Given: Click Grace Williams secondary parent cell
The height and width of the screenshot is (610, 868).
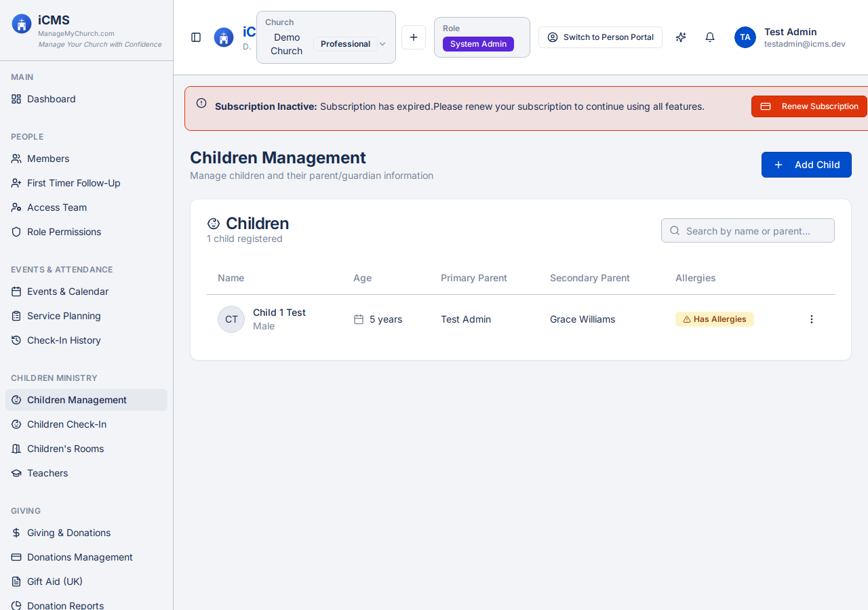Looking at the screenshot, I should point(583,319).
